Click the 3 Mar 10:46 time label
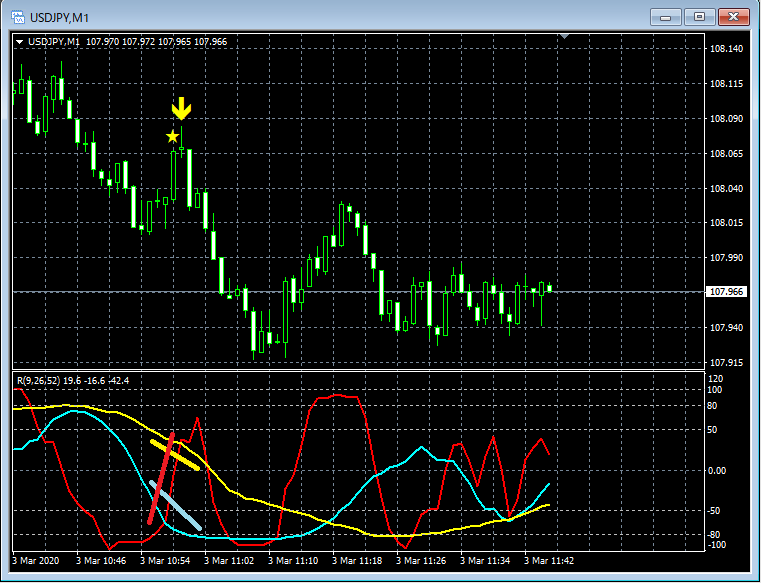The height and width of the screenshot is (583, 762). click(x=101, y=561)
